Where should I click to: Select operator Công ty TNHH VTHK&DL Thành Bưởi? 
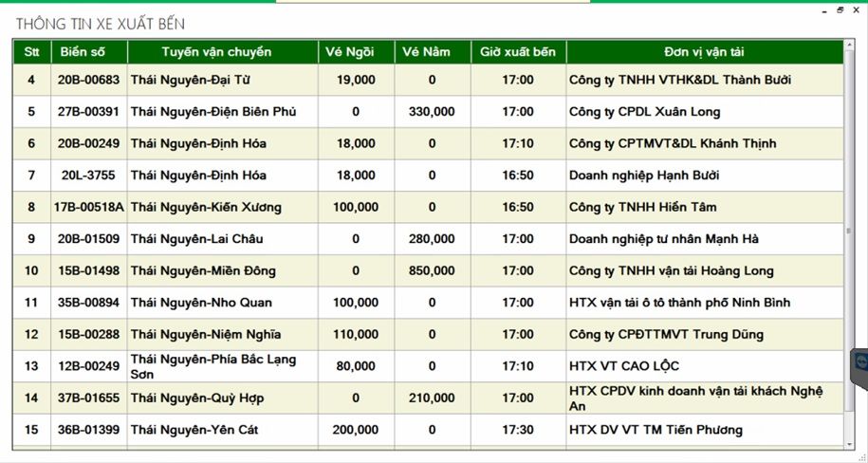point(705,80)
